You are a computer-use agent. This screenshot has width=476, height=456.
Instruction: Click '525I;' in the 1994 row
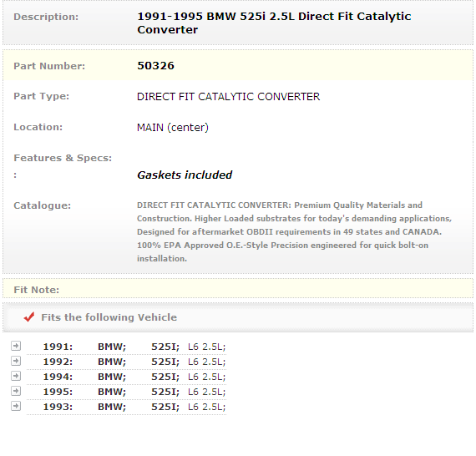tap(165, 377)
